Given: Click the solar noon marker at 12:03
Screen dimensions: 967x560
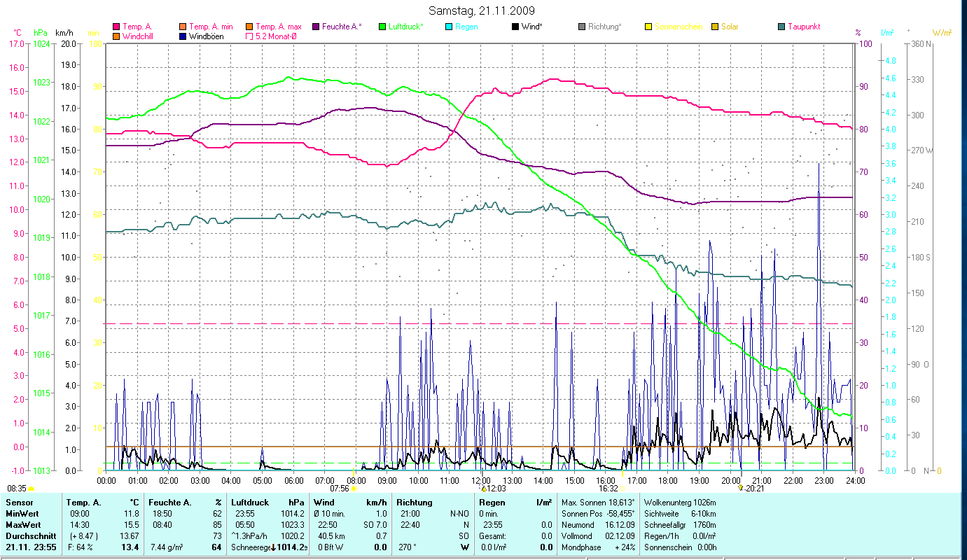Looking at the screenshot, I should tap(483, 489).
